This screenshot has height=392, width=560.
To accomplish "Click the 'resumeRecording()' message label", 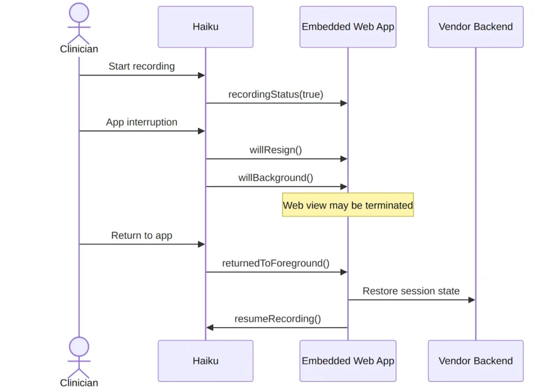I will 277,319.
